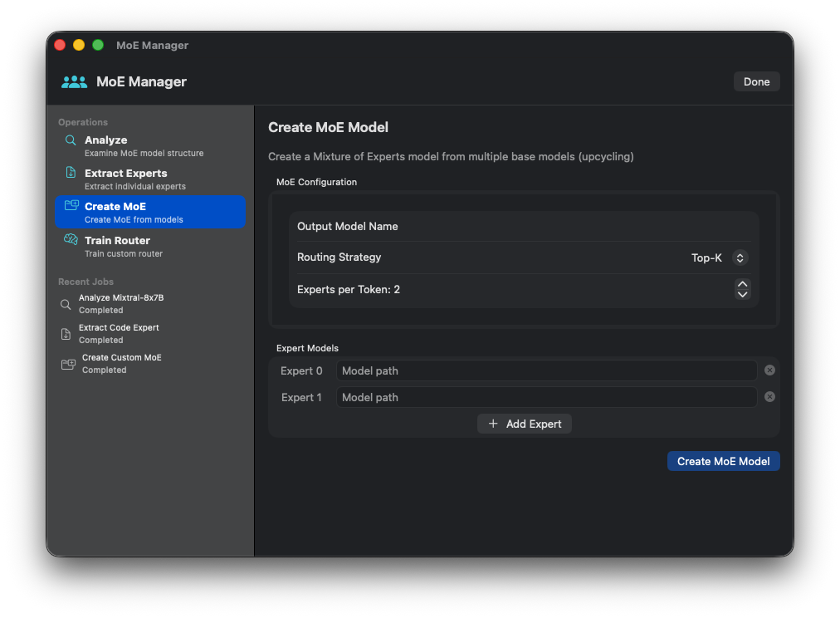Click the MoE Manager people icon
The height and width of the screenshot is (618, 840).
coord(74,81)
